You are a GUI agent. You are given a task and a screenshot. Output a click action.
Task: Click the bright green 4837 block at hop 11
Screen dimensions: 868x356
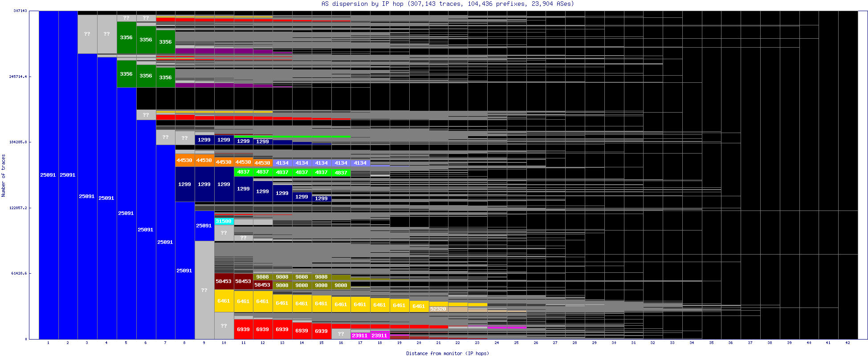[244, 172]
